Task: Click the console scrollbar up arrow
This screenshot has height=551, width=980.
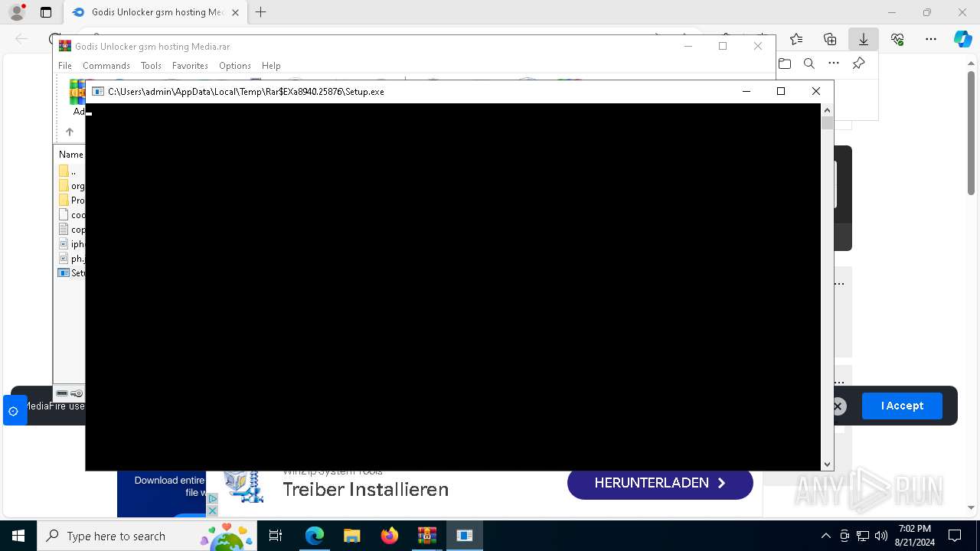Action: [827, 110]
